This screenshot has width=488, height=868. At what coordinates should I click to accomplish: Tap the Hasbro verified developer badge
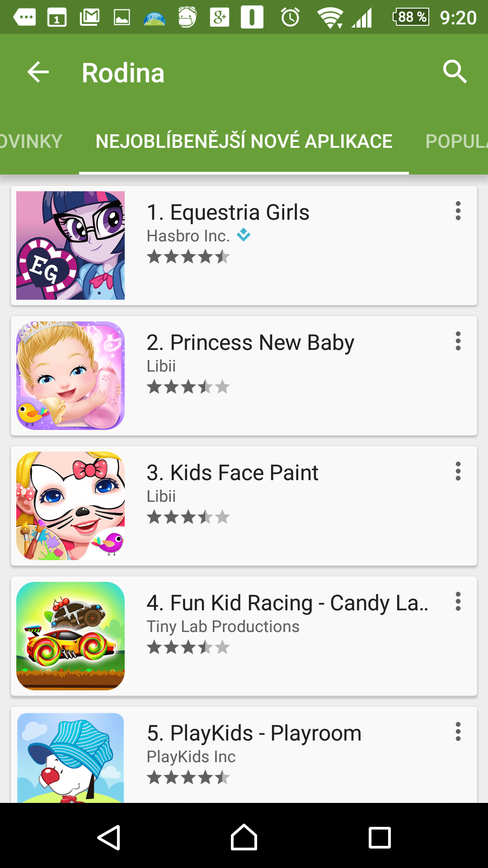[244, 235]
